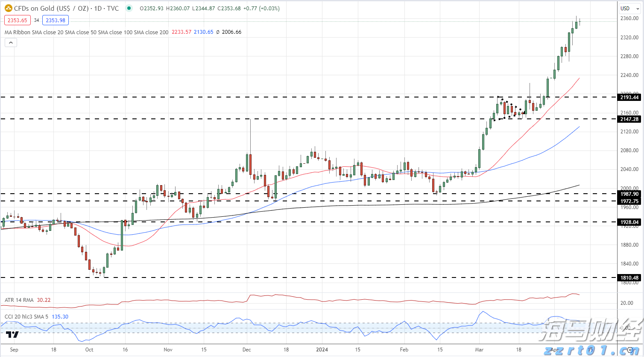Collapse the indicator legend with the chevron
644x357 pixels.
click(x=11, y=42)
